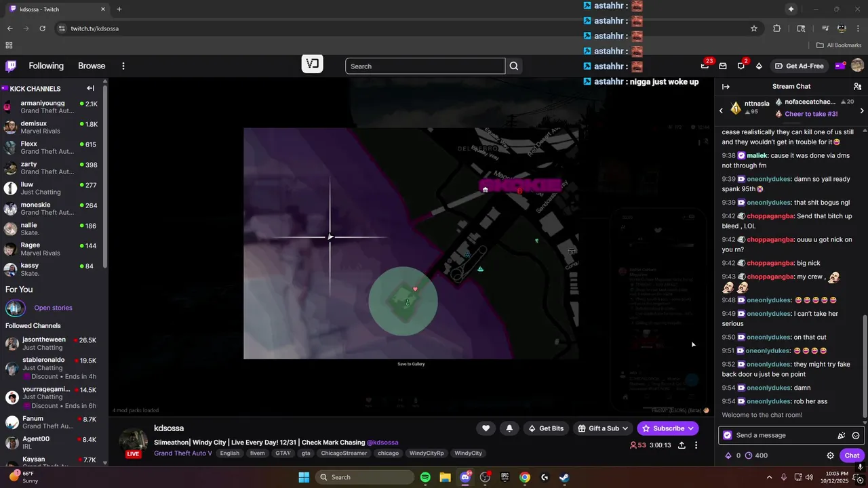
Task: Click the search magnifier button
Action: point(514,66)
